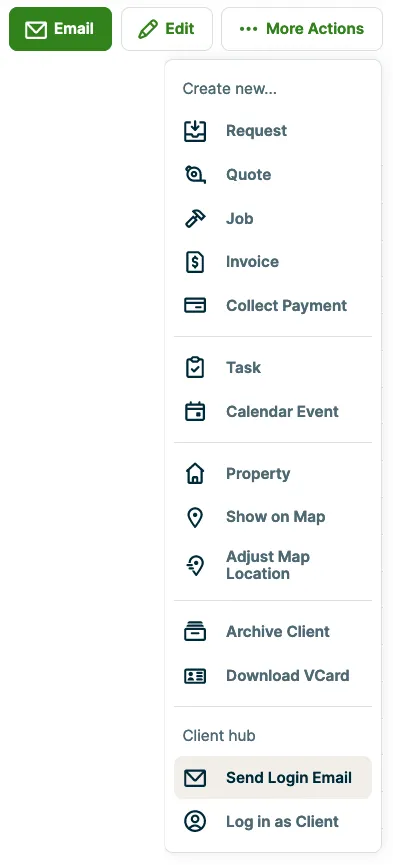393x865 pixels.
Task: Click the Collect Payment card icon
Action: coord(195,306)
